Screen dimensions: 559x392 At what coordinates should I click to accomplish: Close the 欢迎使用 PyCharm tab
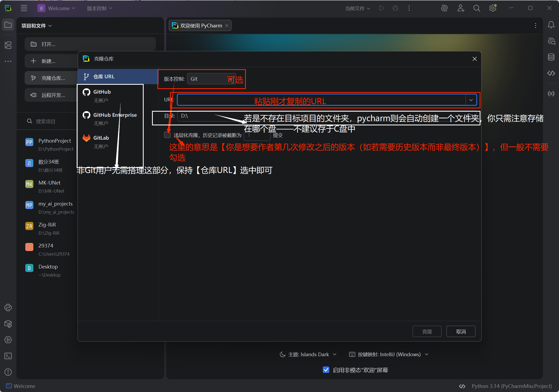click(x=227, y=26)
